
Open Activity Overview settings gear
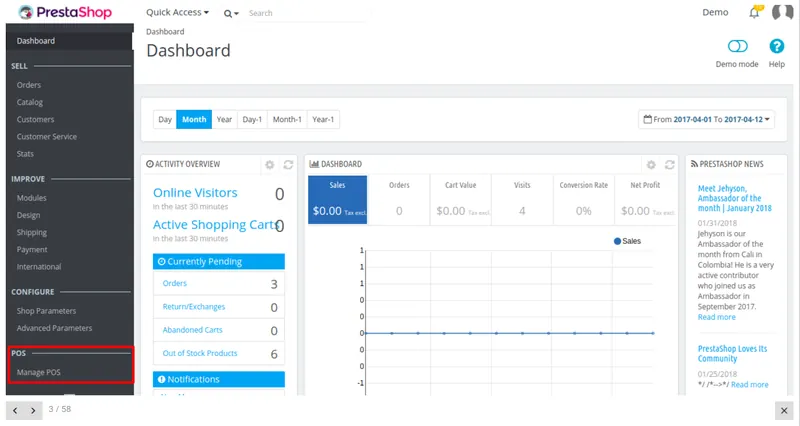coord(269,164)
